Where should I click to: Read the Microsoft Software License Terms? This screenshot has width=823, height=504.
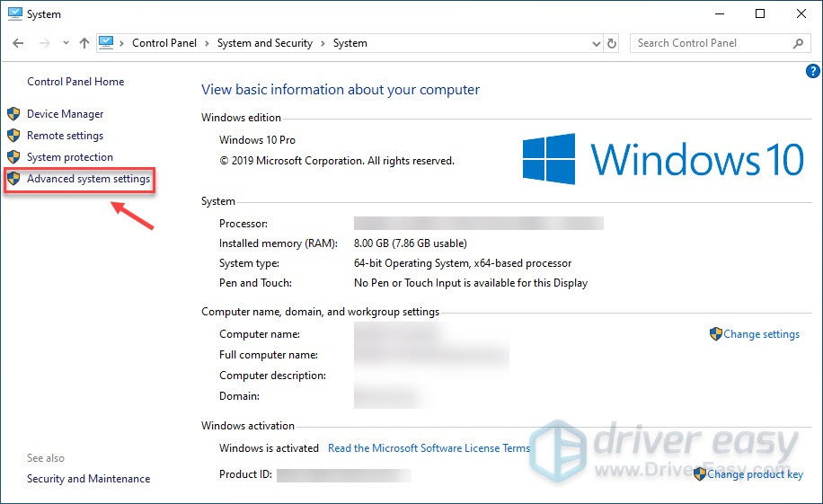click(429, 447)
